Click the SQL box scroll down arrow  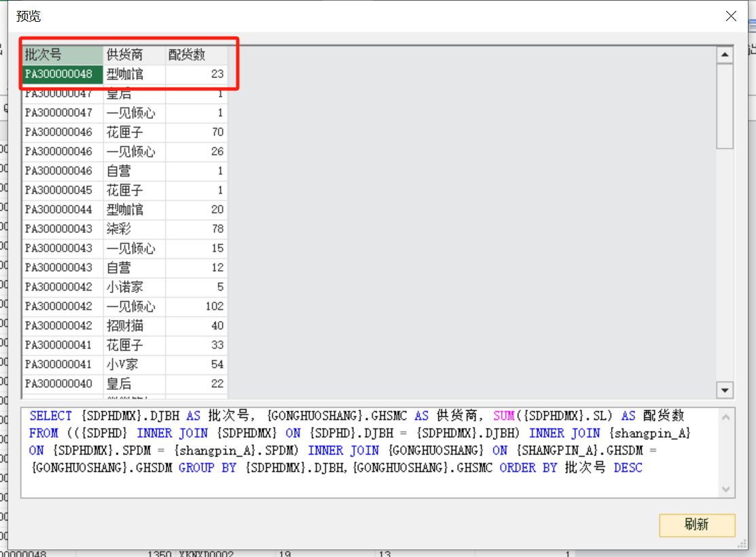point(725,489)
